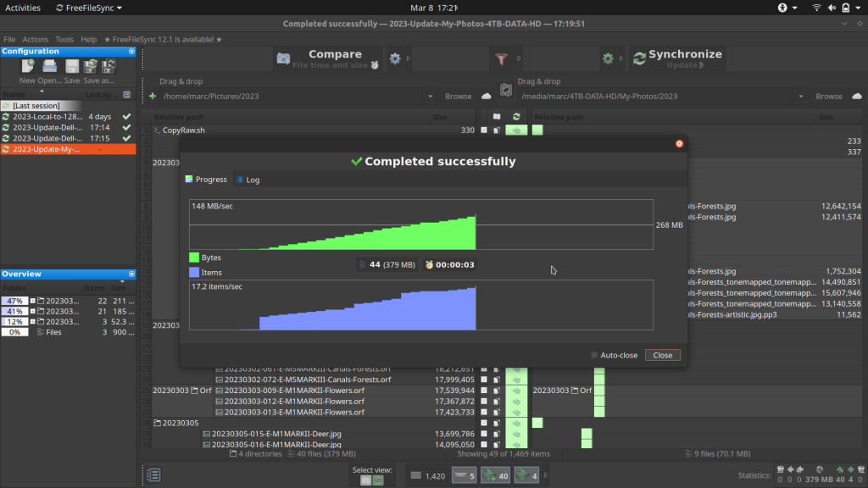Toggle checkbox beside first folder in Overview
The image size is (868, 488).
[x=33, y=301]
